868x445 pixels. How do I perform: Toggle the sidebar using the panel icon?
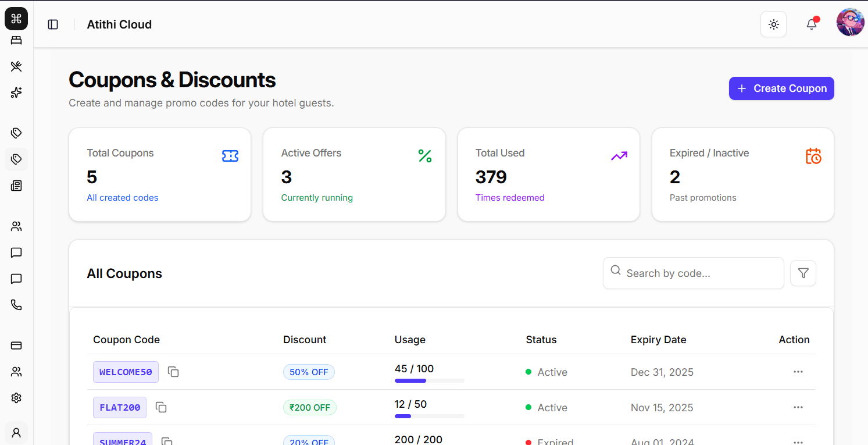(53, 24)
